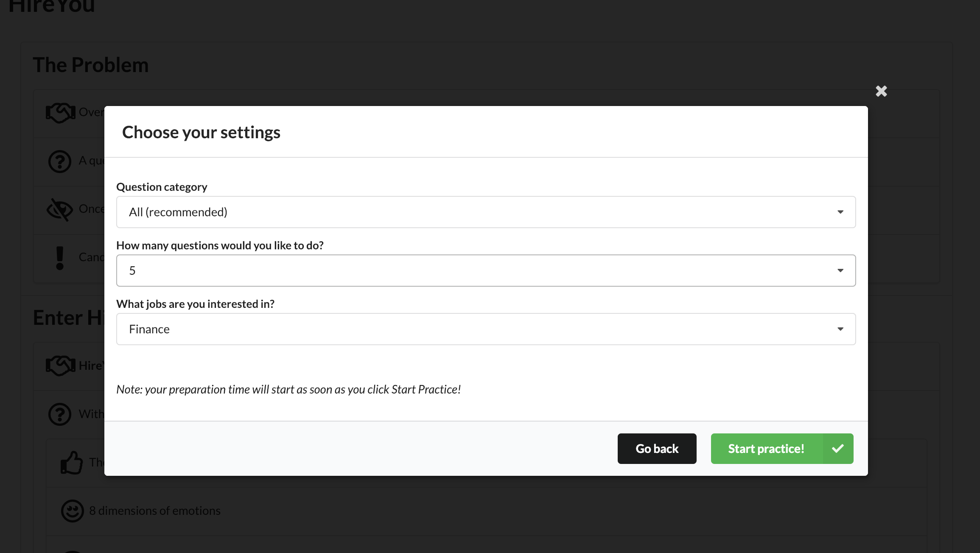Click the smiley face emotions icon
This screenshot has height=553, width=980.
73,511
